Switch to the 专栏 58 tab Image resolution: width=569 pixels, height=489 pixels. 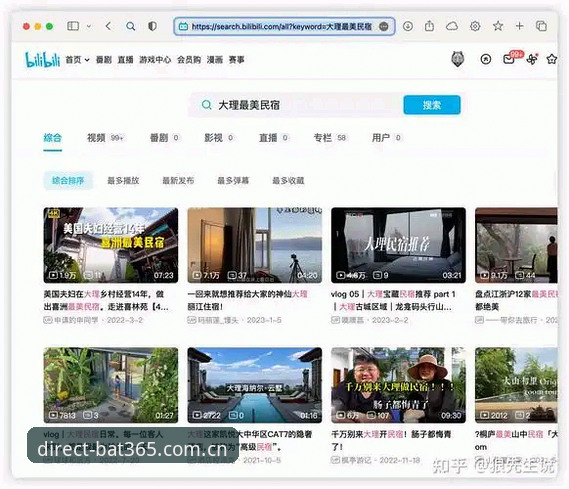tap(330, 138)
